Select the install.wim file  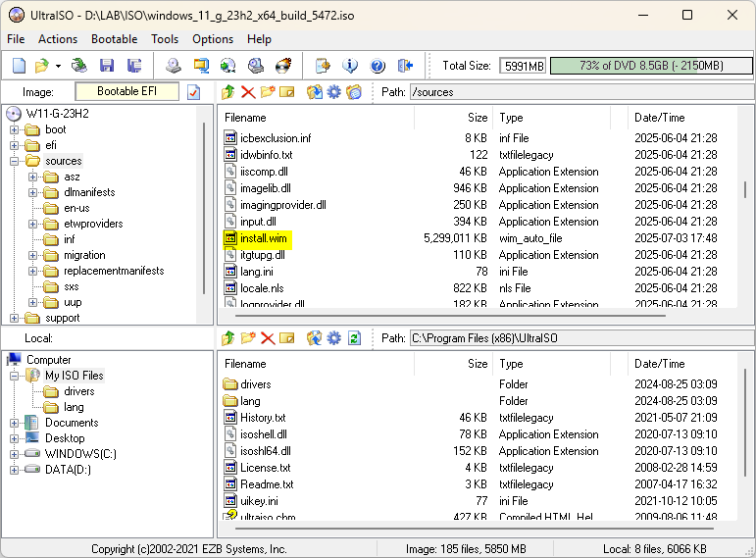point(263,238)
